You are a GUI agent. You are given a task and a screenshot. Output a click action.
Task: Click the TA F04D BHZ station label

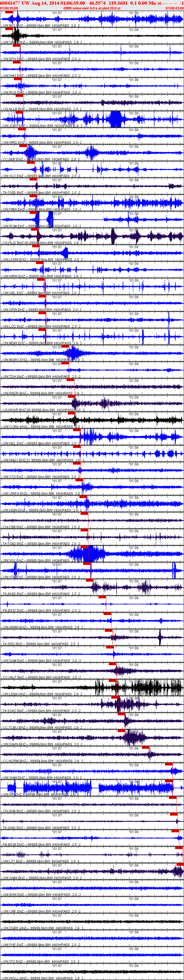[14, 544]
